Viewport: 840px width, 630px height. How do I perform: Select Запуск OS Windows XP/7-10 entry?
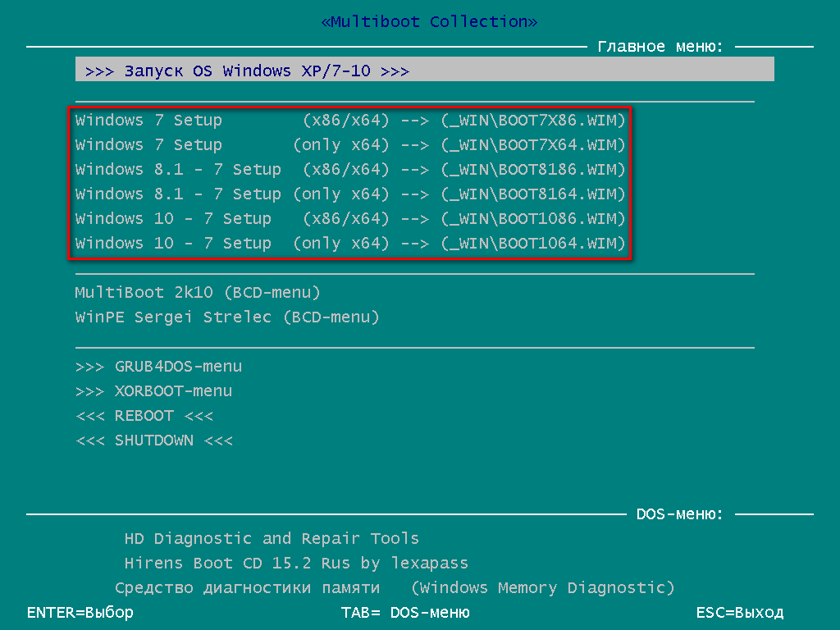[424, 70]
